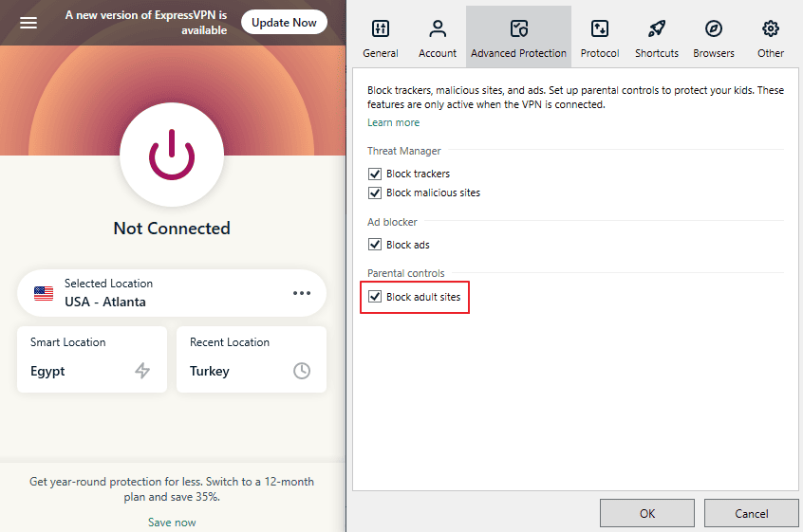Click the Smart Location lightning icon
The width and height of the screenshot is (803, 532).
pos(142,371)
